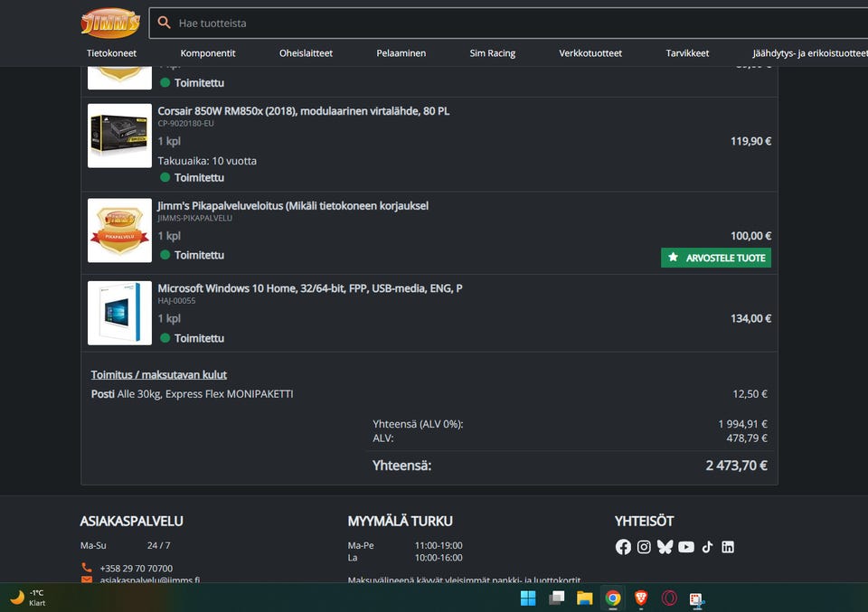Click Posti Alle 30kg Express Flex text
Screen dimensions: 868x612
[192, 394]
